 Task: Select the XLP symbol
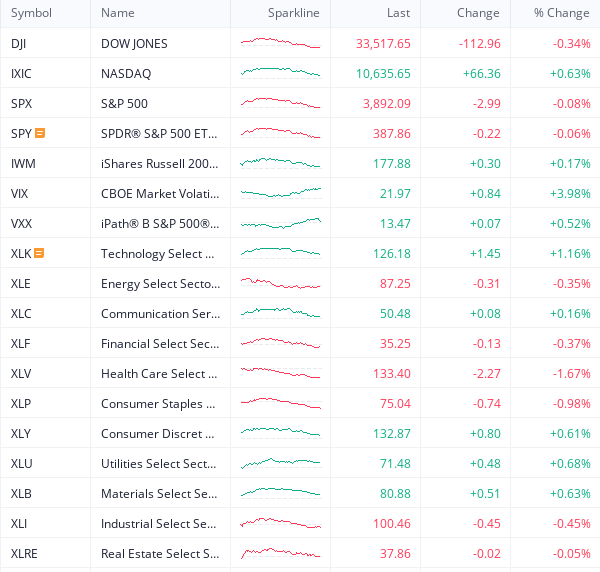(21, 404)
